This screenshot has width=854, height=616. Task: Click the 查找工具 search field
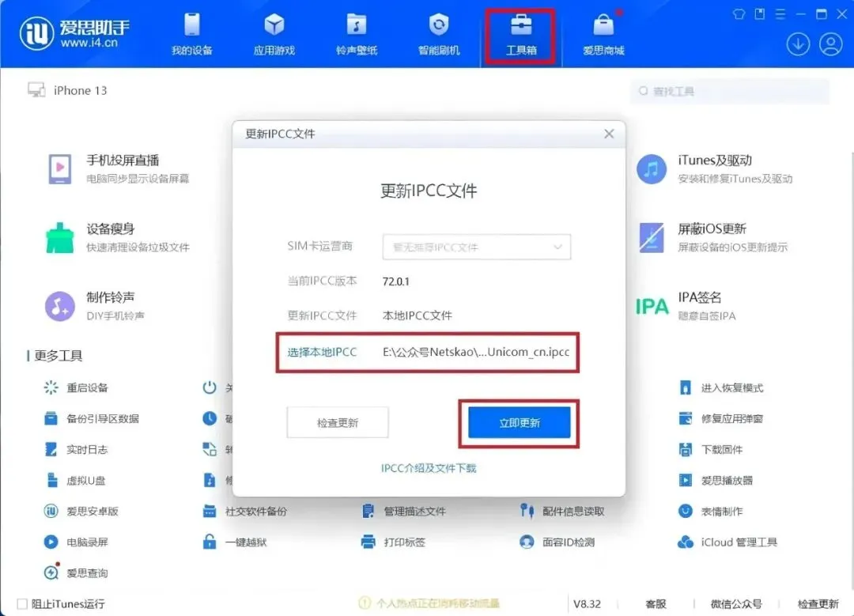coord(730,91)
